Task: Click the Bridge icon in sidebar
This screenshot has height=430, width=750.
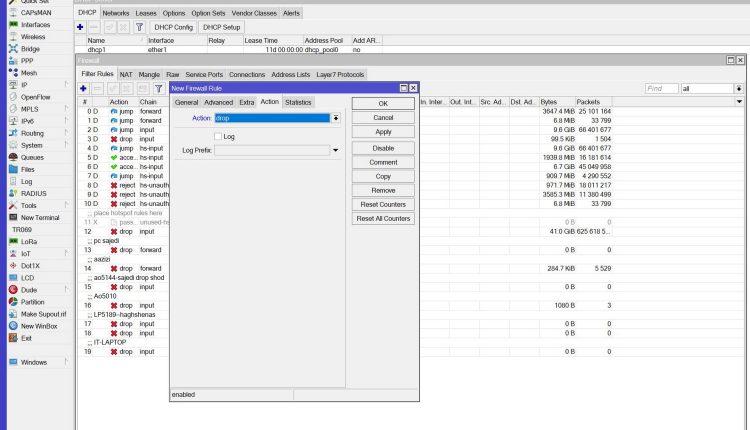Action: click(x=12, y=48)
